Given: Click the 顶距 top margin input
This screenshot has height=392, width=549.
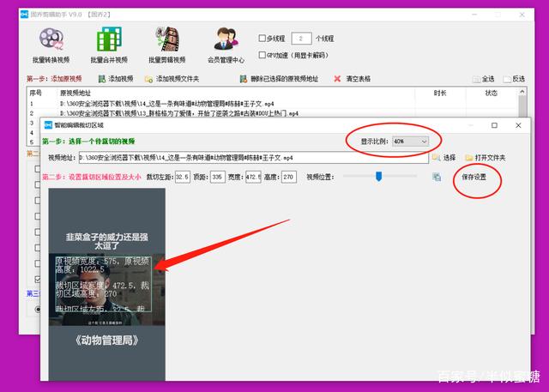Looking at the screenshot, I should coord(217,177).
